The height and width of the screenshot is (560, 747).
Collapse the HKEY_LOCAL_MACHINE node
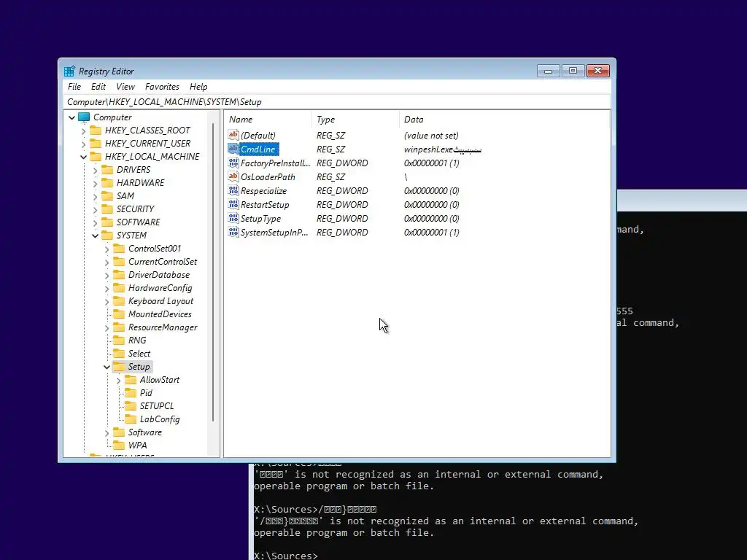pyautogui.click(x=83, y=157)
